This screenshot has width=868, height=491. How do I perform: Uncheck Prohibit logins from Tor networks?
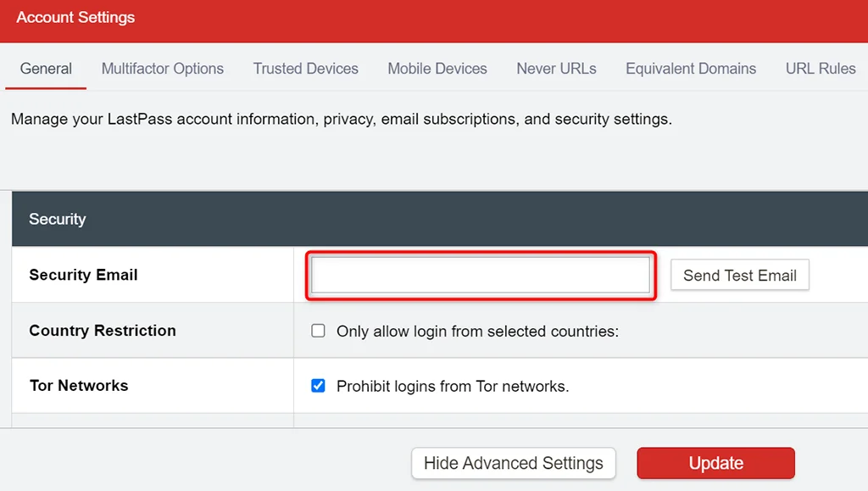click(319, 386)
